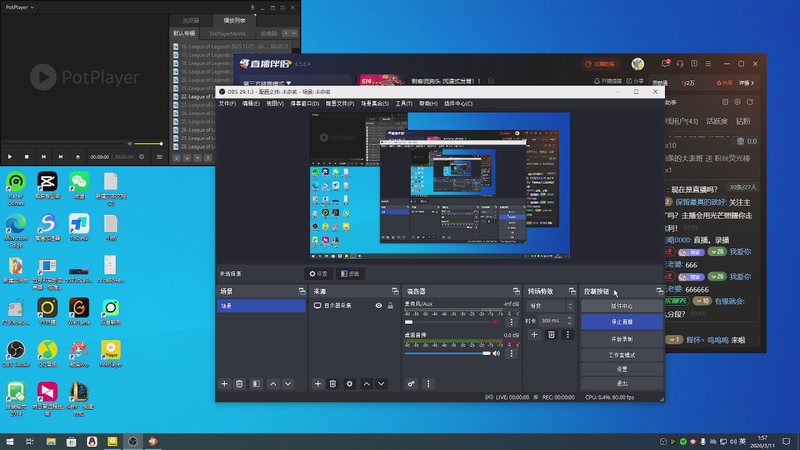Open transition properties three-dot menu
The image size is (800, 450).
click(568, 335)
